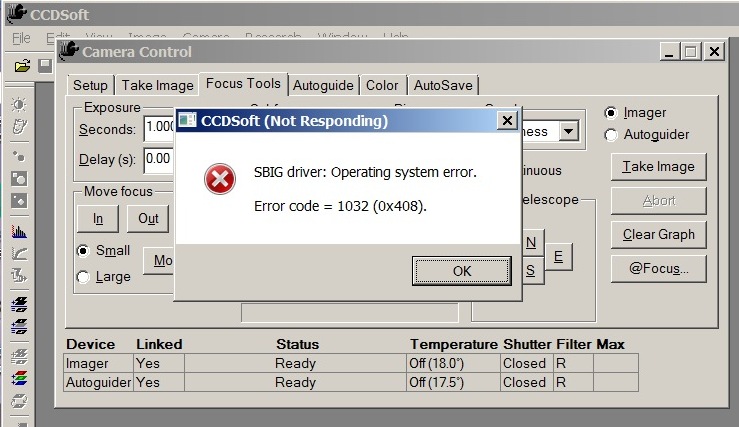
Task: Click the 'Off (18.0°)' temperature cell
Action: [453, 363]
